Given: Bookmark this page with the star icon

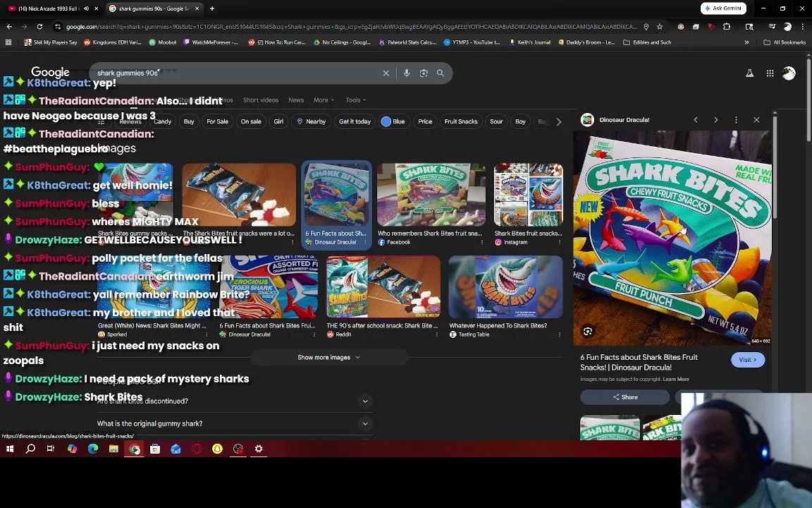Looking at the screenshot, I should 660,26.
